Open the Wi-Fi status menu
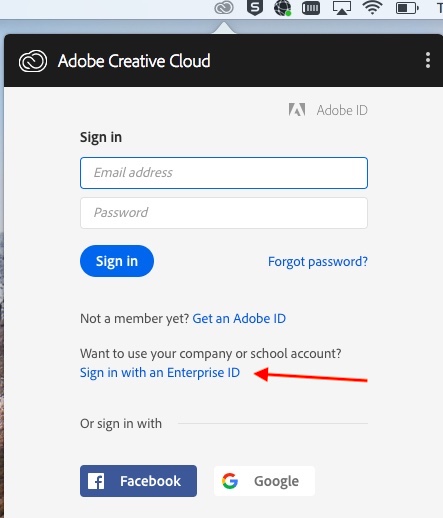This screenshot has height=518, width=443. pos(372,8)
